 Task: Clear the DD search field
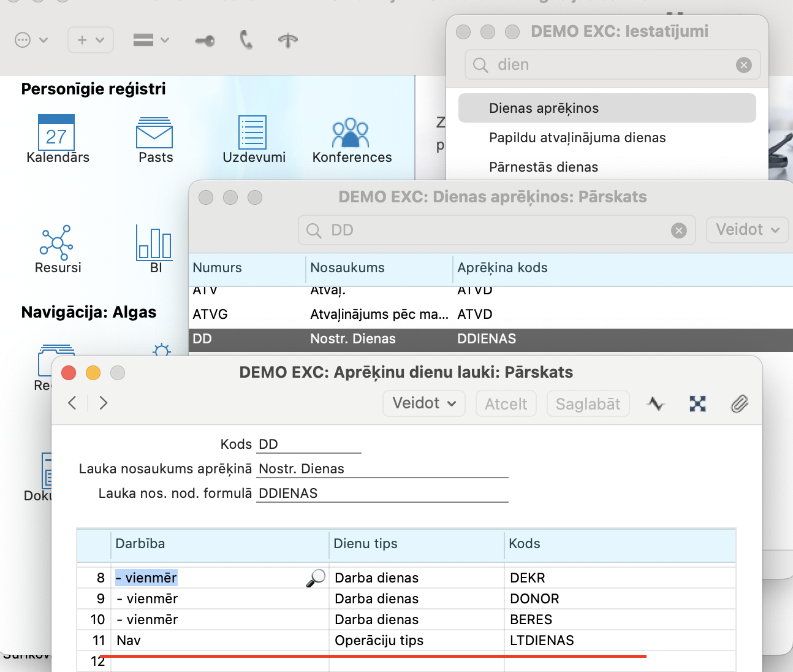[x=678, y=231]
